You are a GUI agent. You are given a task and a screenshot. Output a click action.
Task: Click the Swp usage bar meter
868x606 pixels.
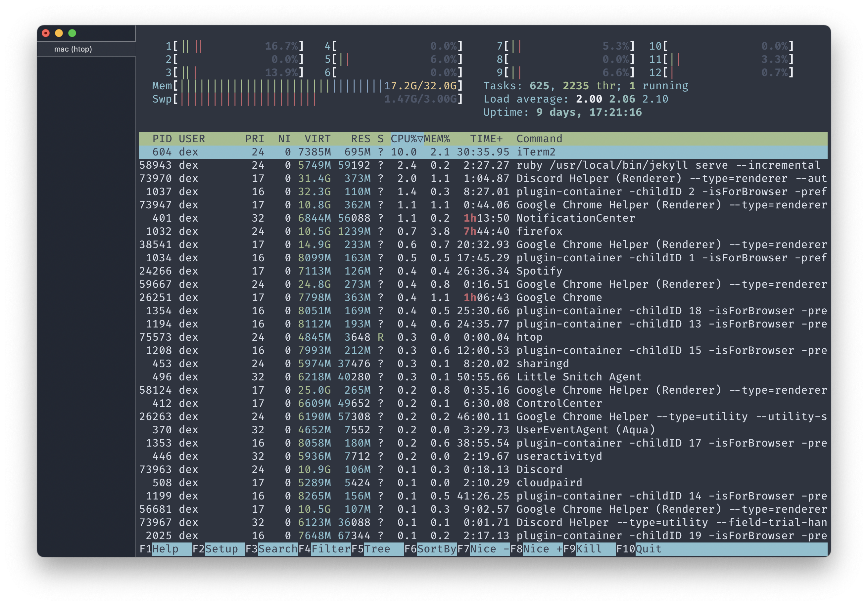pyautogui.click(x=307, y=99)
